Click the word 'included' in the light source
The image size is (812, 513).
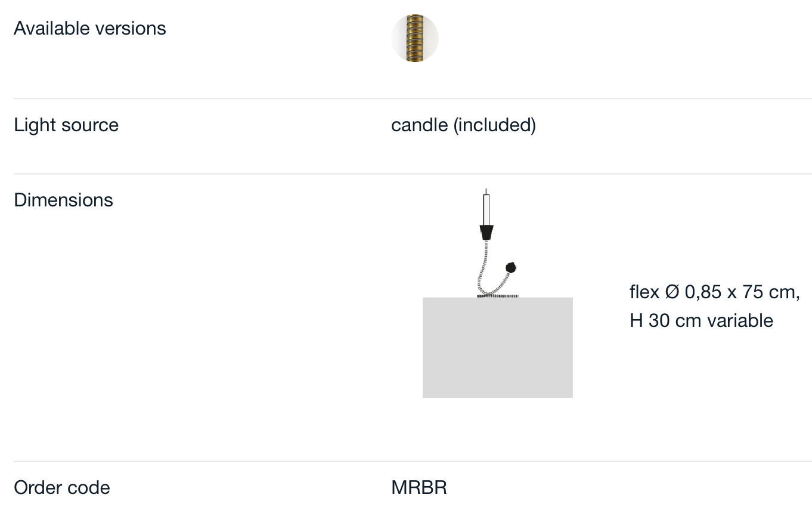[495, 125]
